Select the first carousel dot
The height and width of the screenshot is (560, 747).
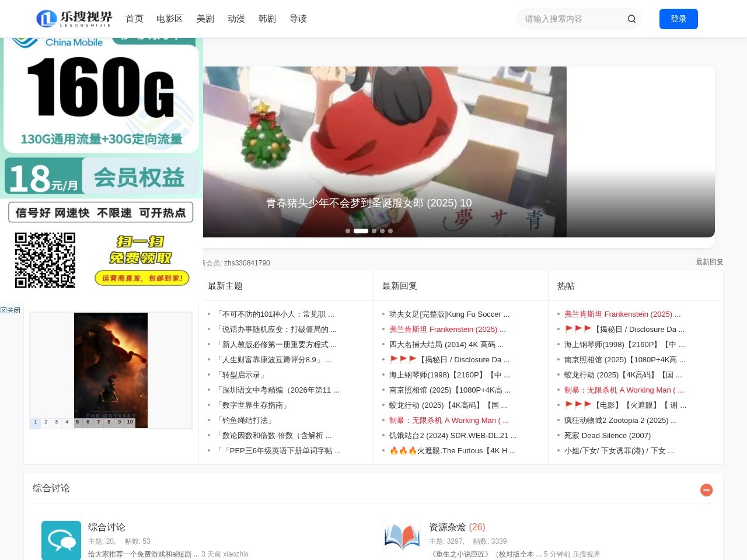[348, 231]
